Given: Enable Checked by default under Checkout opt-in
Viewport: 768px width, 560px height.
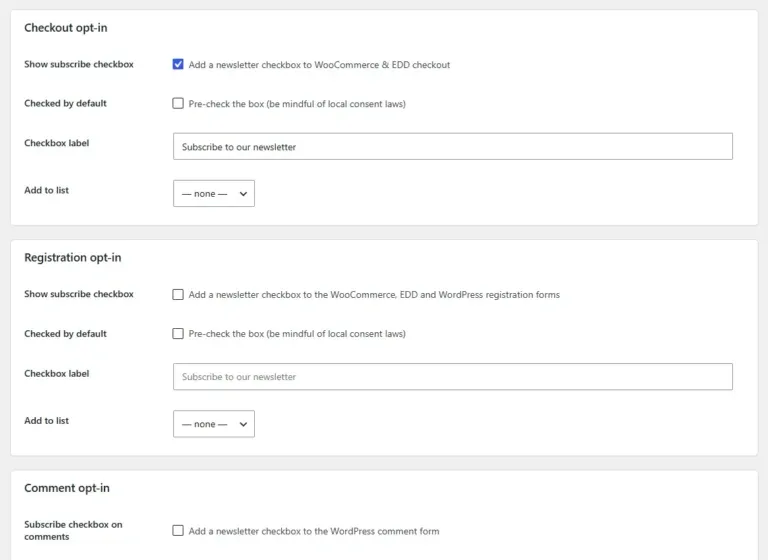Looking at the screenshot, I should click(178, 103).
